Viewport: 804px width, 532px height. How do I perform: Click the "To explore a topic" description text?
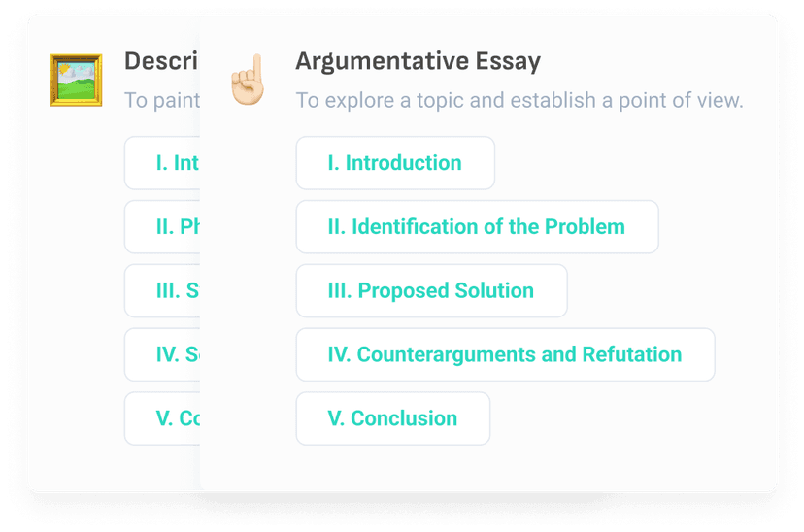point(519,100)
